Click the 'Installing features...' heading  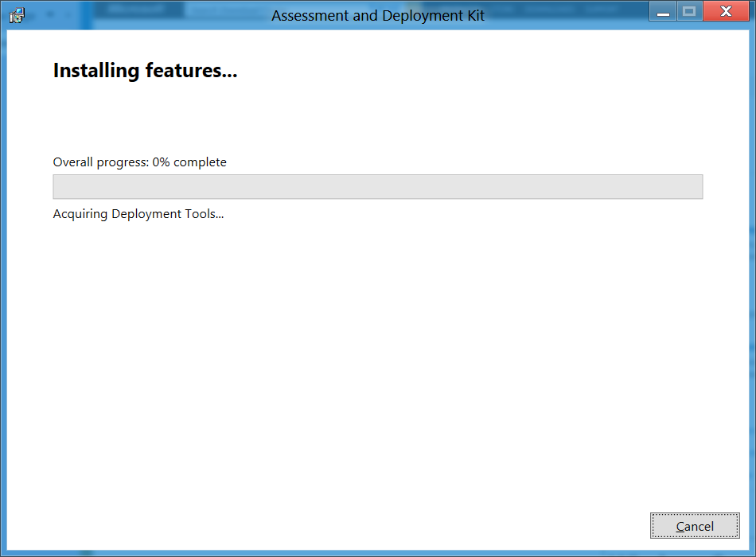(x=145, y=70)
